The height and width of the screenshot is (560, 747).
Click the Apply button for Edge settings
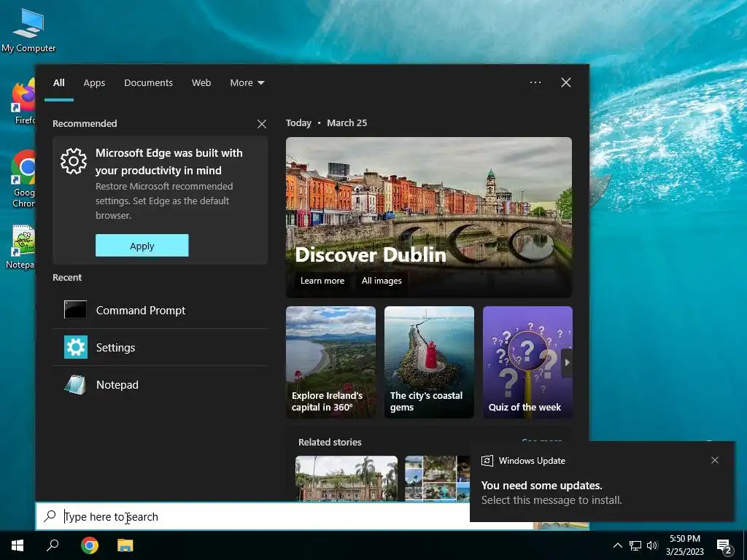point(142,246)
